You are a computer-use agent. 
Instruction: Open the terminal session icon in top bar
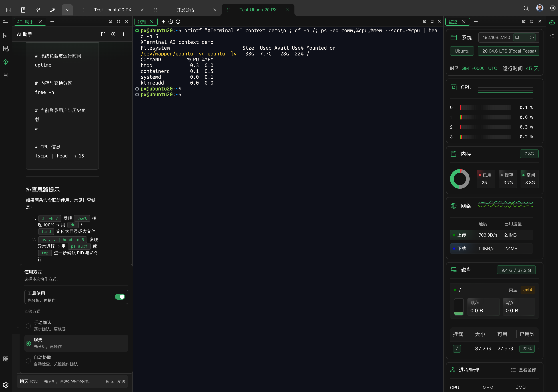pyautogui.click(x=9, y=10)
